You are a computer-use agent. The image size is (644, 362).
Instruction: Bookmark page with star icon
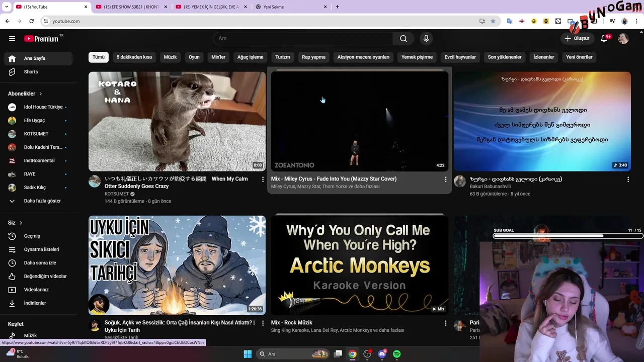[x=493, y=21]
